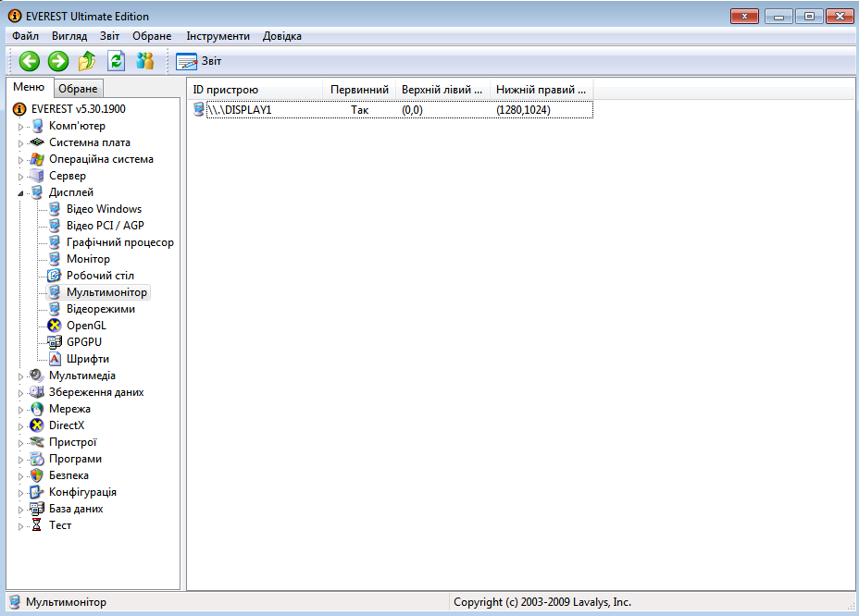Viewport: 859px width, 616px height.
Task: Expand the Мультимедіа tree node
Action: (x=20, y=376)
